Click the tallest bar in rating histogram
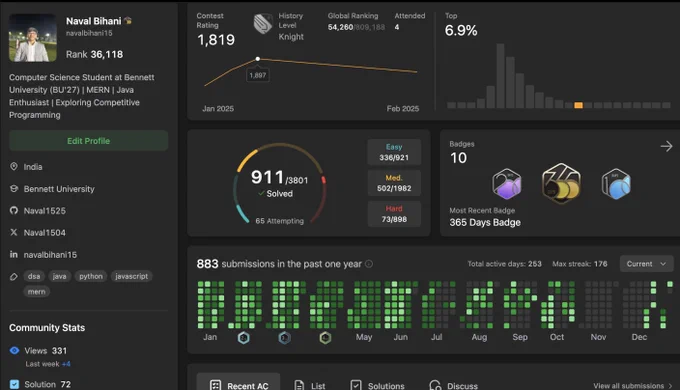680x390 pixels. [x=500, y=75]
